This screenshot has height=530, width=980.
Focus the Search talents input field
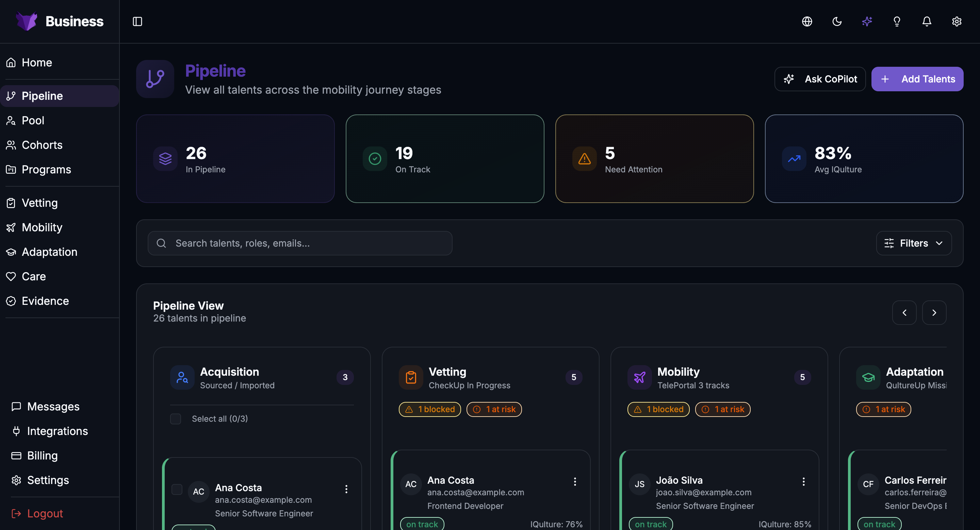[x=300, y=243]
